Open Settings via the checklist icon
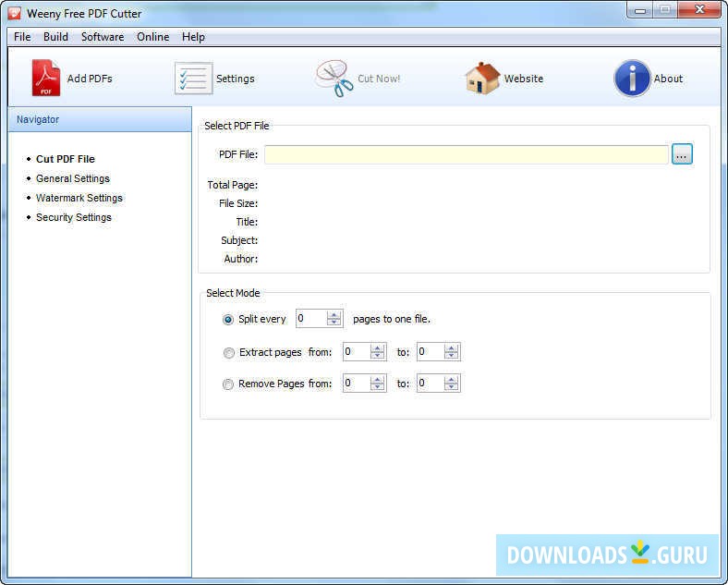The image size is (728, 585). pos(194,78)
